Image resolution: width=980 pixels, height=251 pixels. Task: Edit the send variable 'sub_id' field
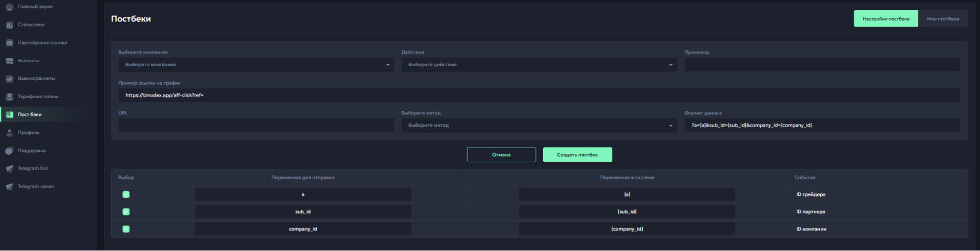pyautogui.click(x=303, y=212)
